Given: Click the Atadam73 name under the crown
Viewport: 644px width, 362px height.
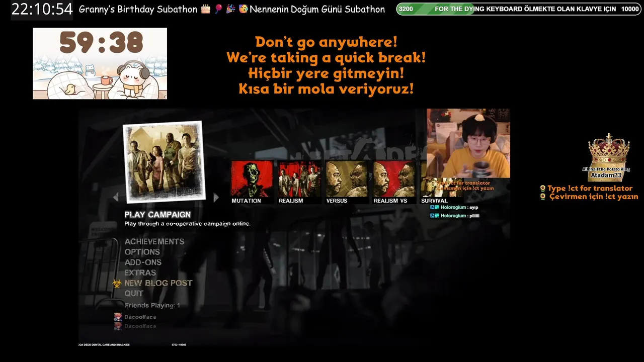Looking at the screenshot, I should coord(606,175).
